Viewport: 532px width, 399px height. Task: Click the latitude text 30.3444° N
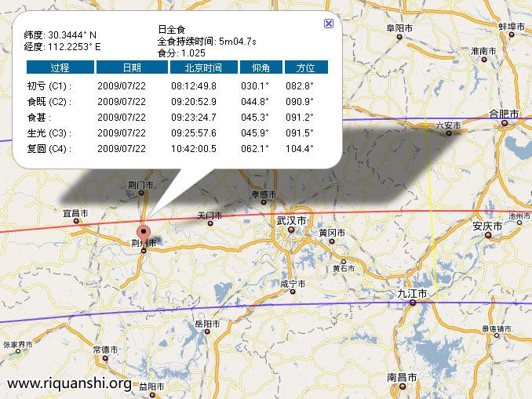coord(72,35)
